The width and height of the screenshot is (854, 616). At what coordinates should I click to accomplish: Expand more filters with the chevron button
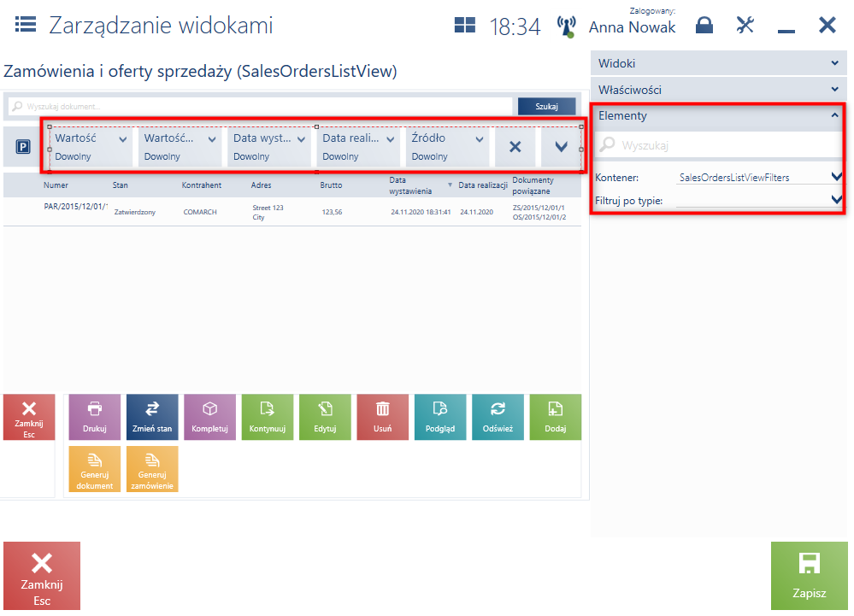(561, 146)
